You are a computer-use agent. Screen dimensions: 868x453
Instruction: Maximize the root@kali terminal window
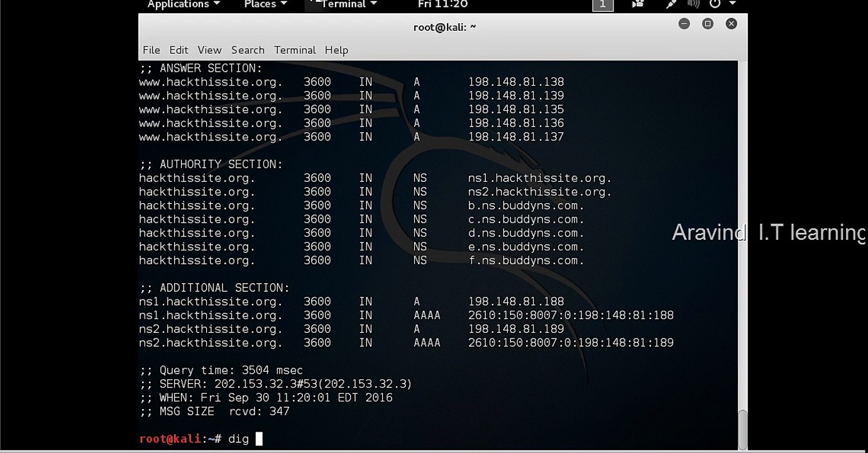[708, 24]
